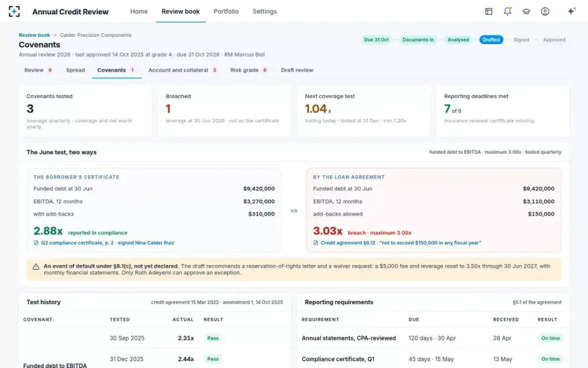588x368 pixels.
Task: Switch to the Draft review tab
Action: (297, 70)
